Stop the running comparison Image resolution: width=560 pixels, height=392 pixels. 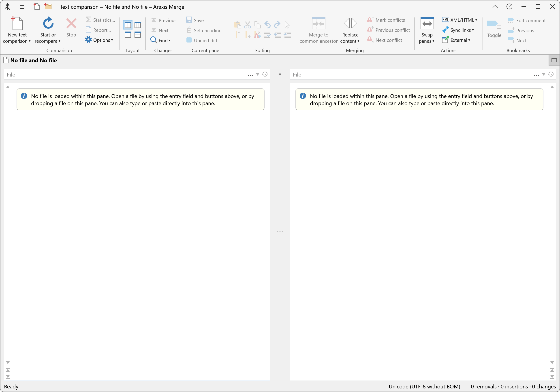71,29
